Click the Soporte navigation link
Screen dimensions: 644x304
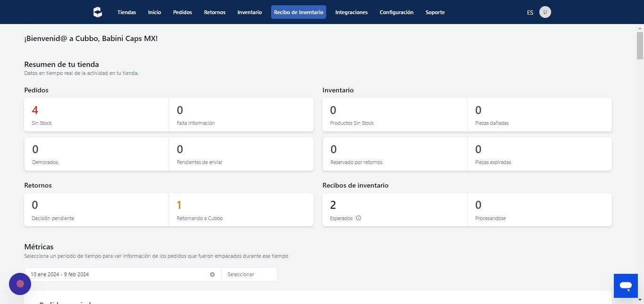435,12
